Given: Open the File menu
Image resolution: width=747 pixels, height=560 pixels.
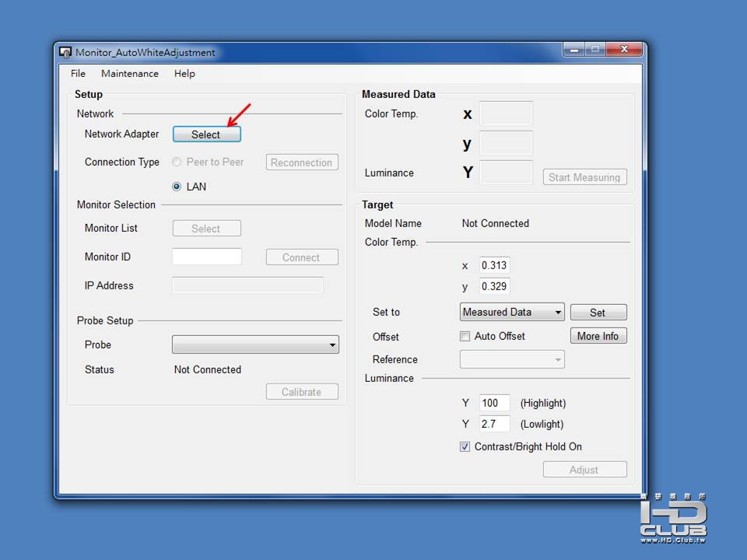Looking at the screenshot, I should 78,73.
